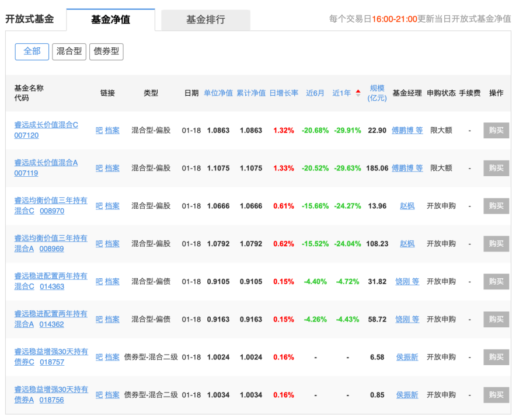Switch to the 基金排行 tab
Viewport: 519px width, 420px height.
[205, 19]
